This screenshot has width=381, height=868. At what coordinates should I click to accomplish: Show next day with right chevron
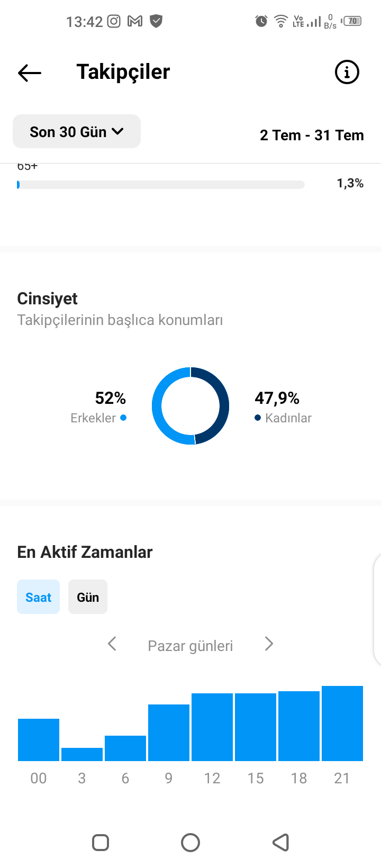pyautogui.click(x=269, y=644)
